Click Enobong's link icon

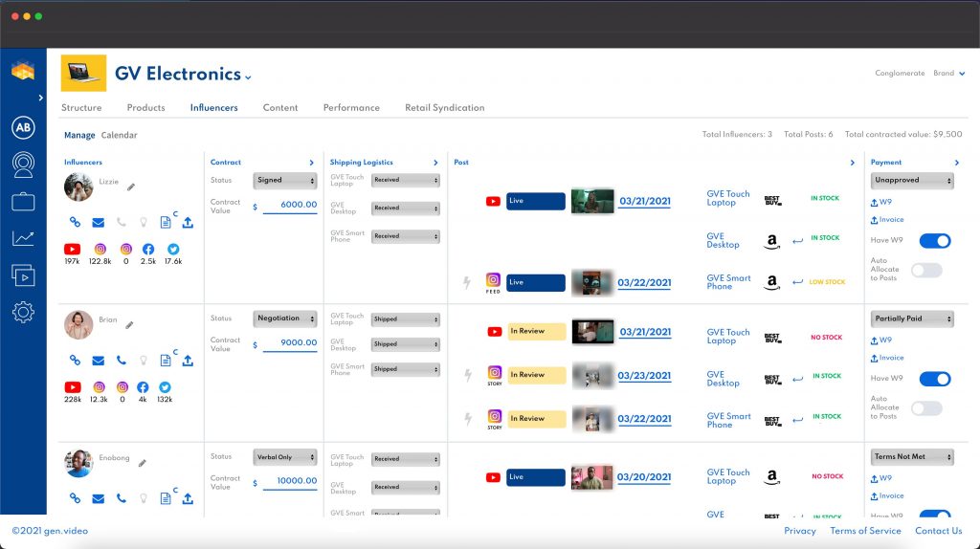tap(75, 498)
